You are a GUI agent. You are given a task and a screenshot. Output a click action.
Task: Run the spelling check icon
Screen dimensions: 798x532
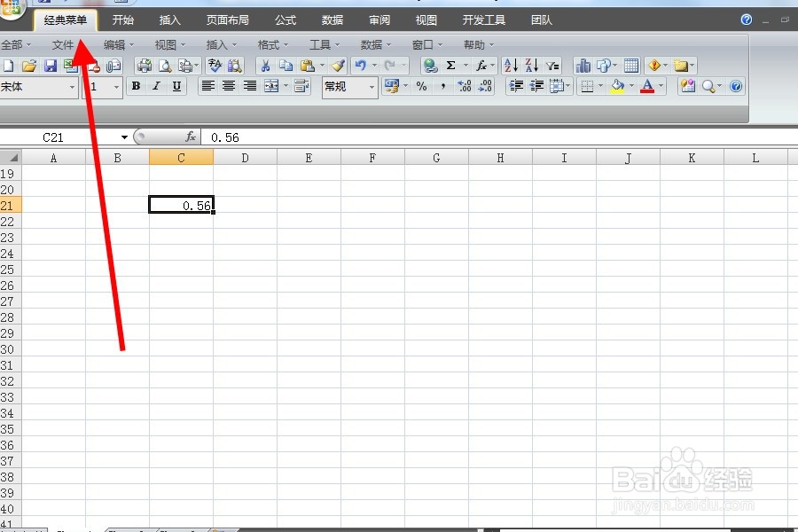coord(215,66)
